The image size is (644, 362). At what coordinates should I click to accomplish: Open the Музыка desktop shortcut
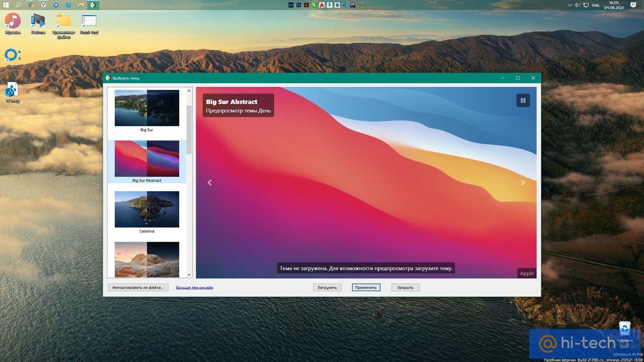coord(12,24)
